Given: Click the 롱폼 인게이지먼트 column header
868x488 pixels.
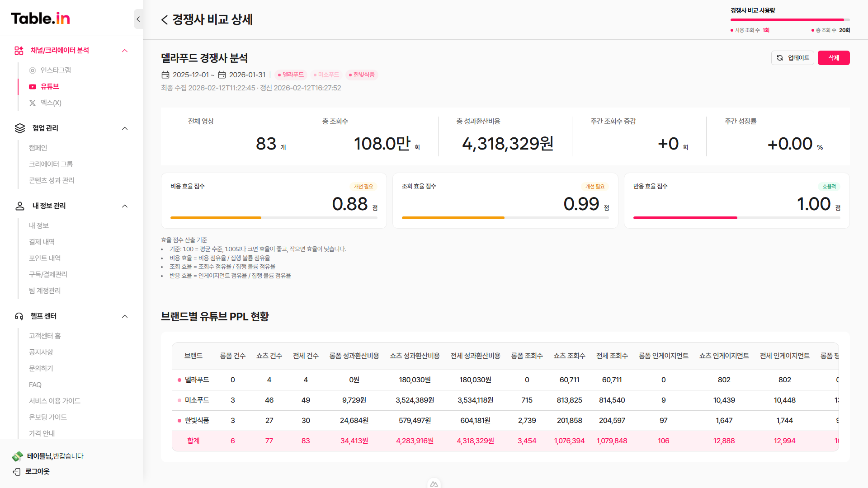Looking at the screenshot, I should (664, 356).
